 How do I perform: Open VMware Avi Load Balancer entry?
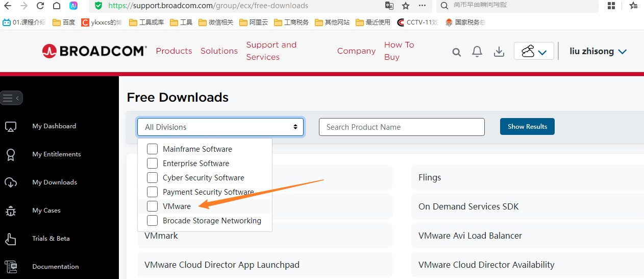point(528,236)
